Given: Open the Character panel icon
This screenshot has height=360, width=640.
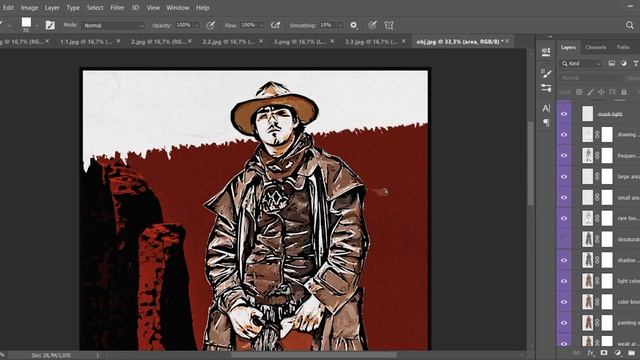Looking at the screenshot, I should 546,108.
